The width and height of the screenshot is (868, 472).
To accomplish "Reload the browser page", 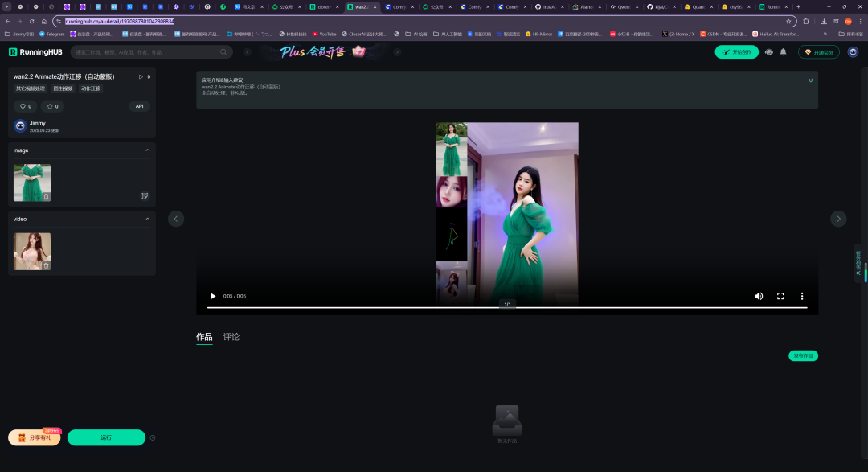I will click(31, 21).
